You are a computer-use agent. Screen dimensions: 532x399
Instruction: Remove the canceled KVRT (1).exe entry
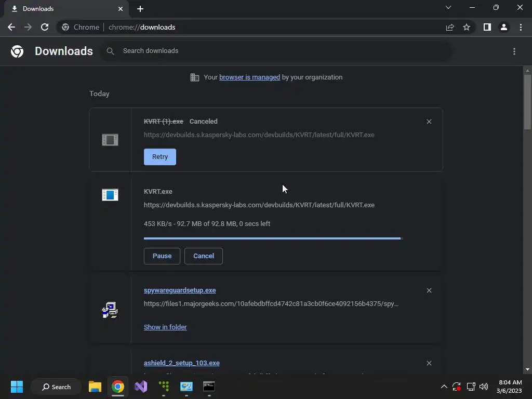click(x=429, y=122)
